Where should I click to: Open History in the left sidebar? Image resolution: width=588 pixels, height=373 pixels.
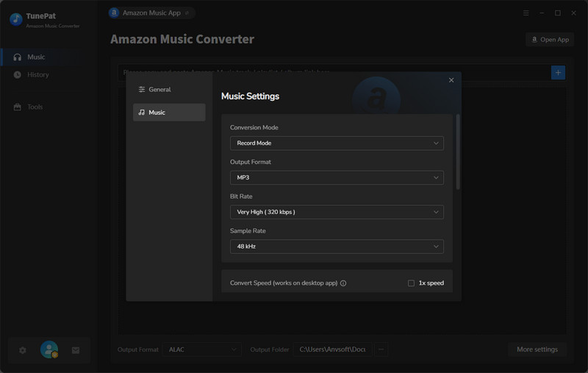[x=38, y=74]
